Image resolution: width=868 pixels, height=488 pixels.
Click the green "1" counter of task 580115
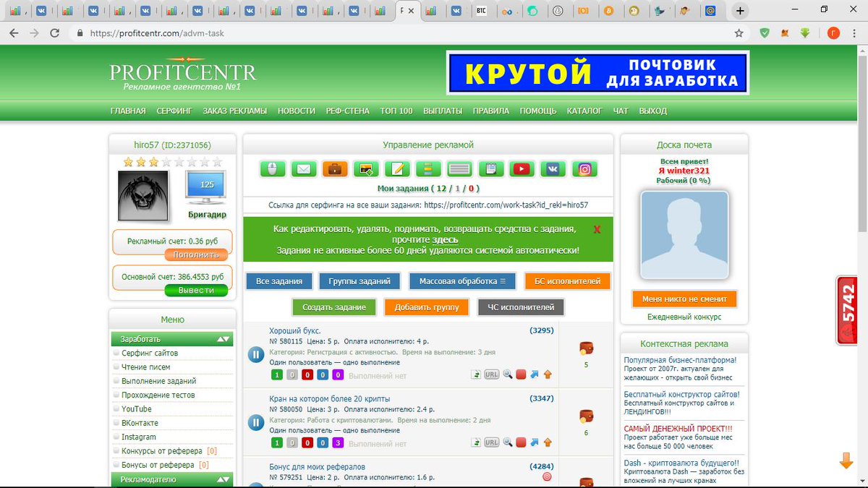coord(277,374)
